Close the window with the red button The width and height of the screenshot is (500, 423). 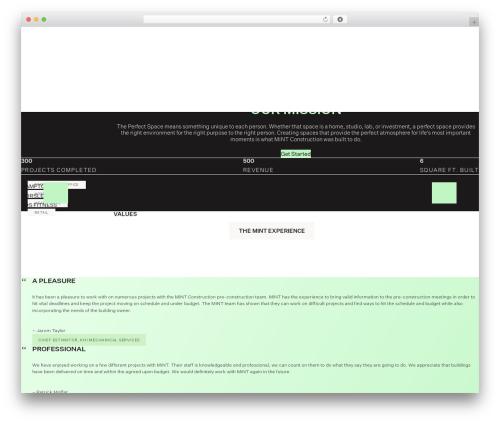29,19
